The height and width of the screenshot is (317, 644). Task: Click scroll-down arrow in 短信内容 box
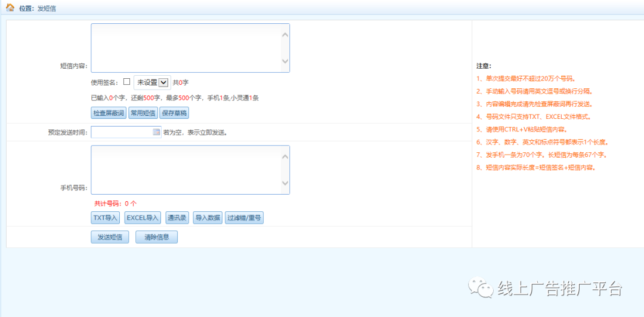284,61
